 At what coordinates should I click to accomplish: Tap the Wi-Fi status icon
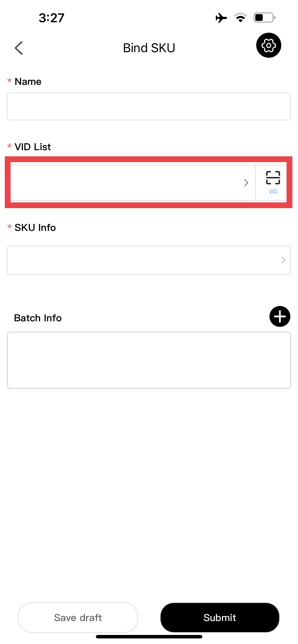coord(240,18)
